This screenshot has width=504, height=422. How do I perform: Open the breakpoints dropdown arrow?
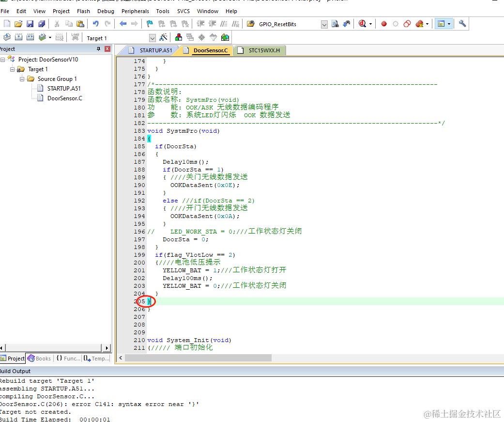tap(427, 24)
